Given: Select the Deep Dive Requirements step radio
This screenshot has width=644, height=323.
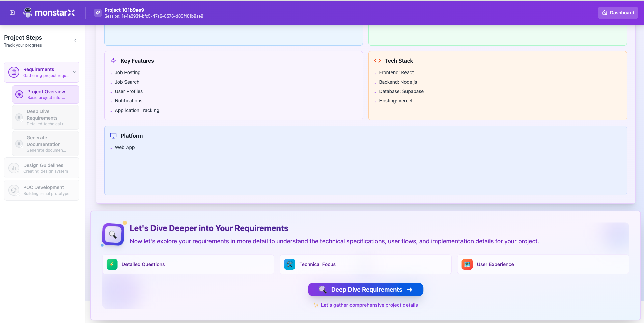Looking at the screenshot, I should (19, 117).
